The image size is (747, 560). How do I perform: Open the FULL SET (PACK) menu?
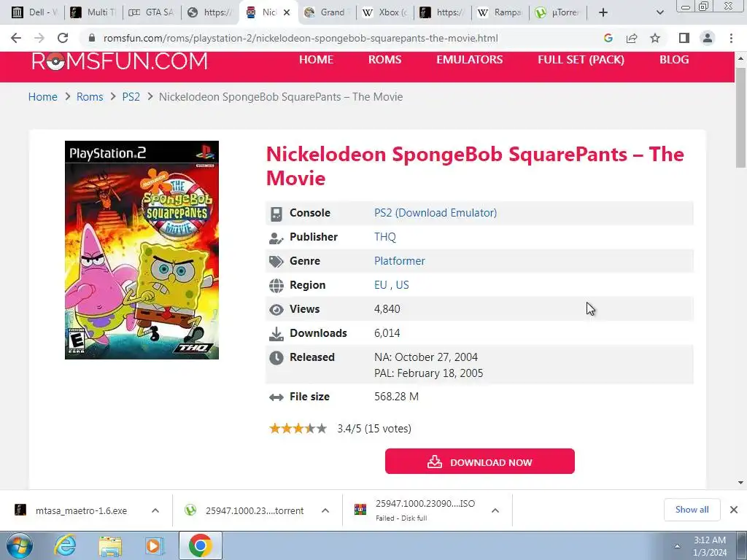(x=581, y=60)
